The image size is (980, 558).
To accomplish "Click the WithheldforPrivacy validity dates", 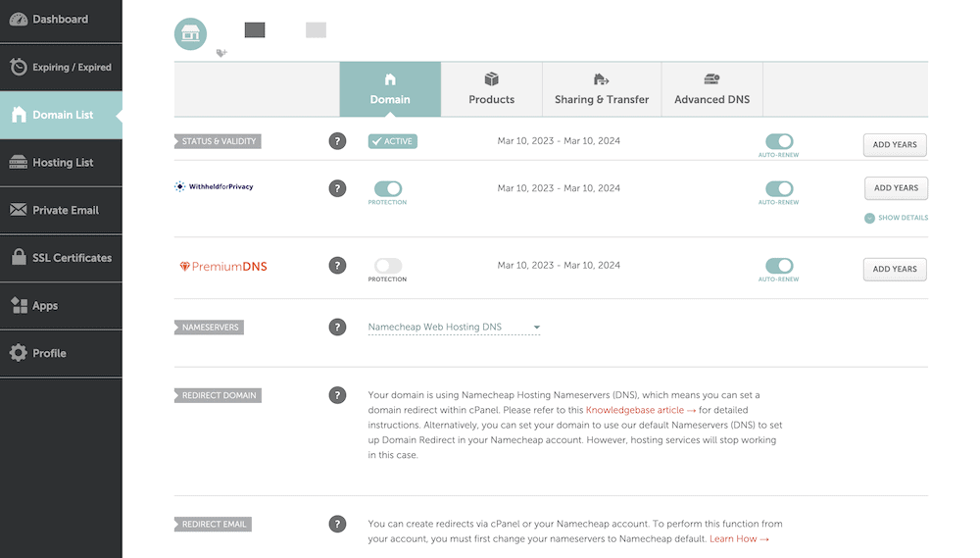I will coord(559,188).
